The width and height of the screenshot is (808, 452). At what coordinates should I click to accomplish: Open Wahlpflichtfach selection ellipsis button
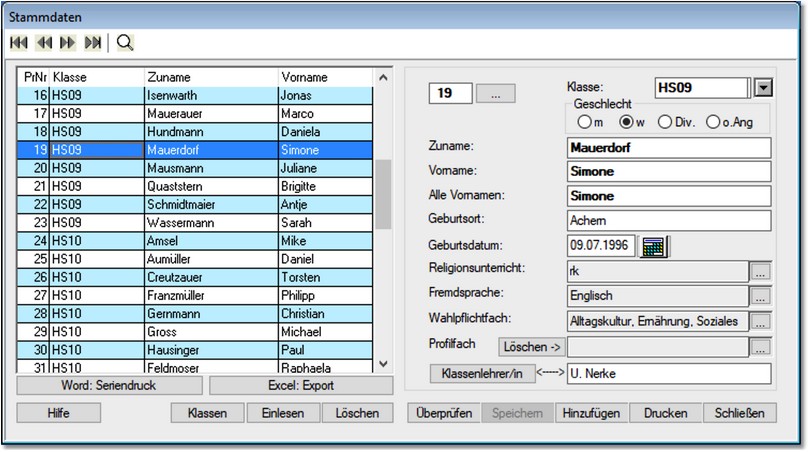coord(761,322)
